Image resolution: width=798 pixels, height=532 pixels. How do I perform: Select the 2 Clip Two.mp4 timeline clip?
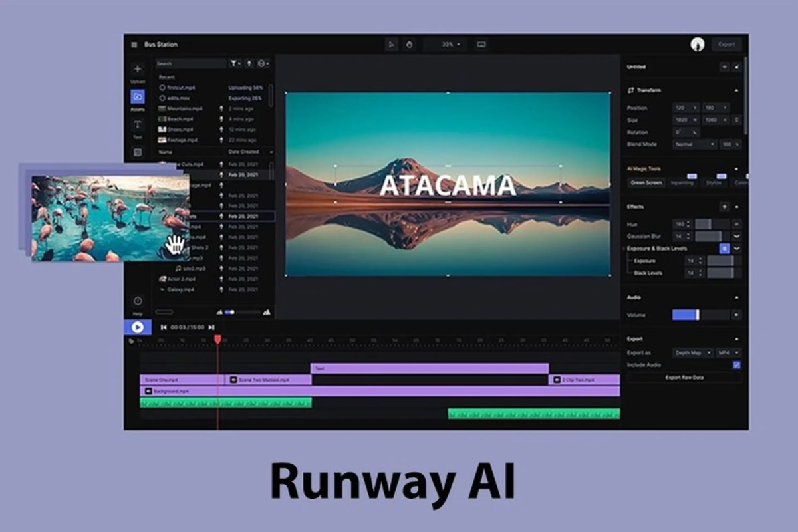click(585, 380)
